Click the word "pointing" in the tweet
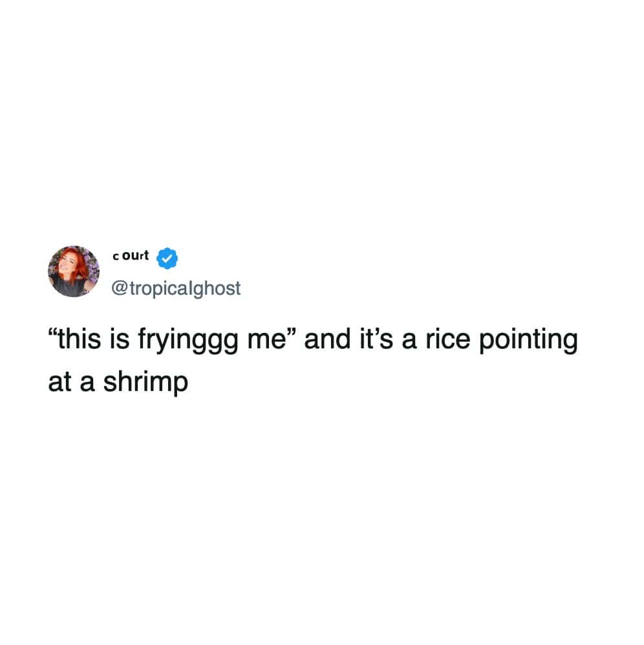Viewport: 644px width, 645px height. click(528, 341)
